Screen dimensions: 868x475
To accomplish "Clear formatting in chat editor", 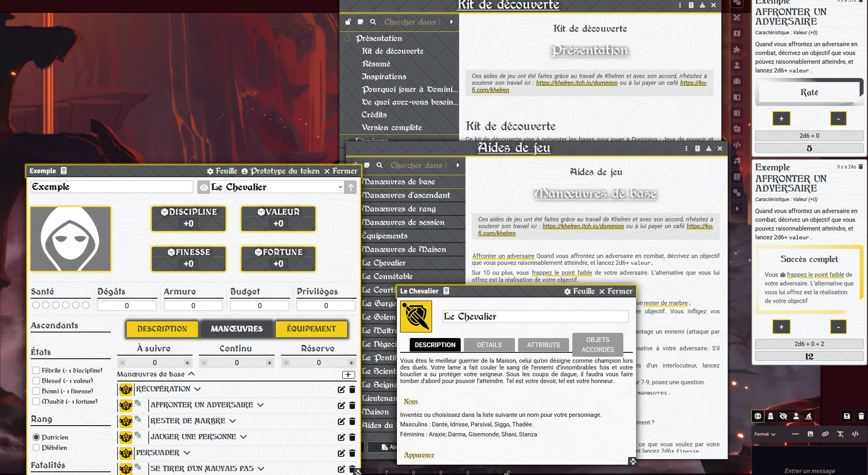I will [x=841, y=434].
